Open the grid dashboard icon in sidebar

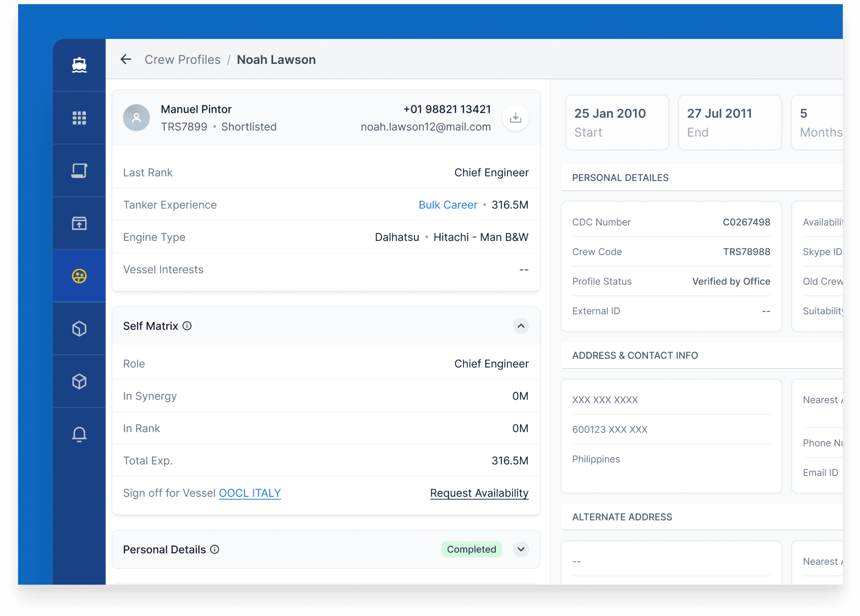pos(79,118)
